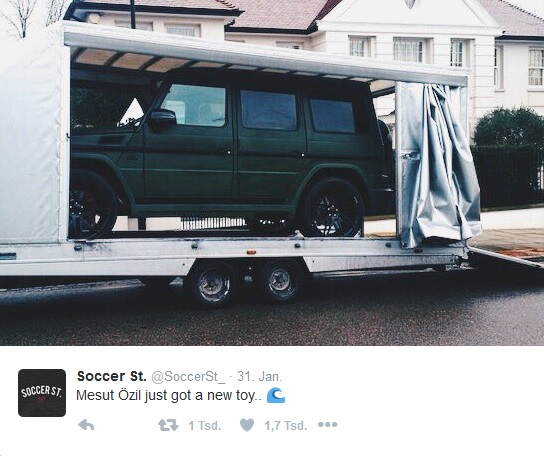Click the tweet text about Mesut Özil
The image size is (544, 456).
[169, 396]
